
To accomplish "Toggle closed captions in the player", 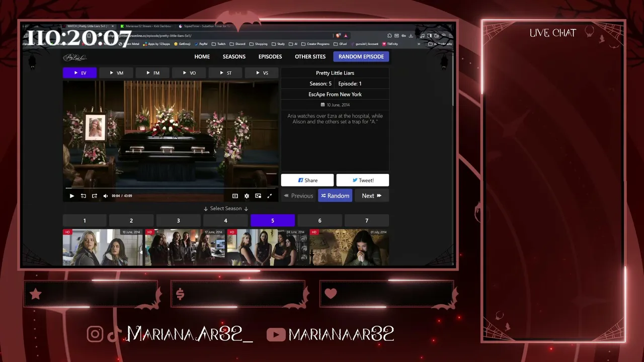I will coord(235,196).
